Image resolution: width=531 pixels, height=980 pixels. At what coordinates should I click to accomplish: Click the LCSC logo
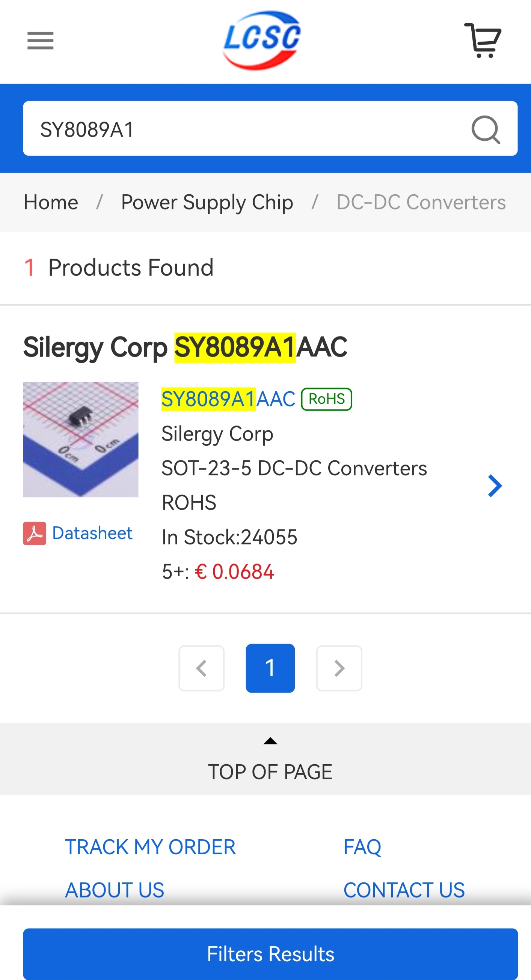pyautogui.click(x=262, y=40)
